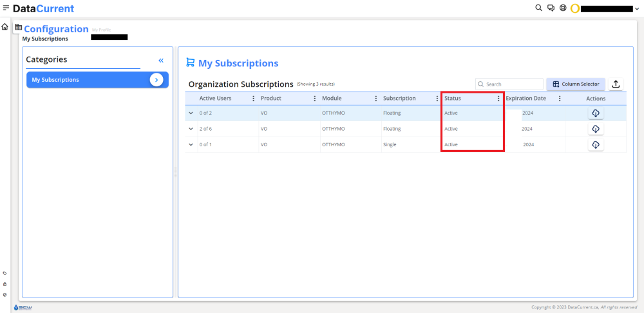
Task: Click the My Profile breadcrumb link
Action: tap(102, 30)
